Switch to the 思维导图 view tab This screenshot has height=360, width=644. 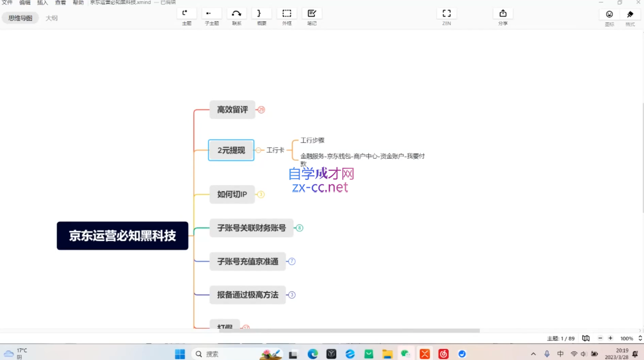(x=20, y=18)
